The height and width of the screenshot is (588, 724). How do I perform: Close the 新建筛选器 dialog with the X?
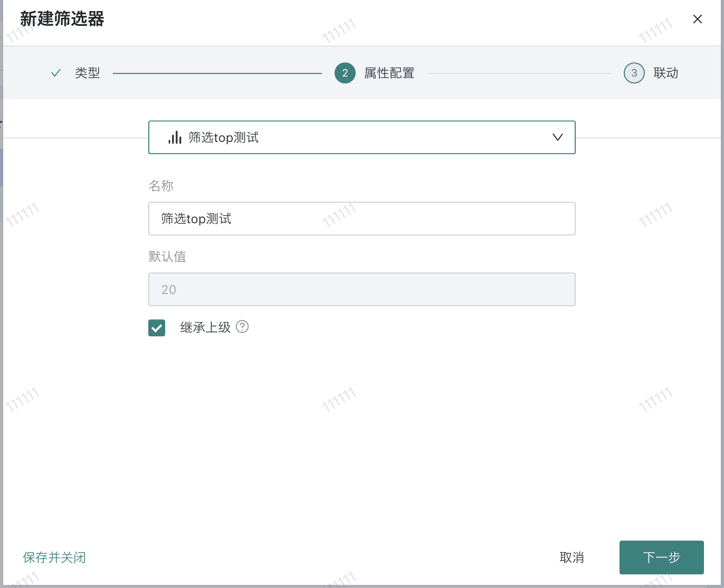click(697, 20)
